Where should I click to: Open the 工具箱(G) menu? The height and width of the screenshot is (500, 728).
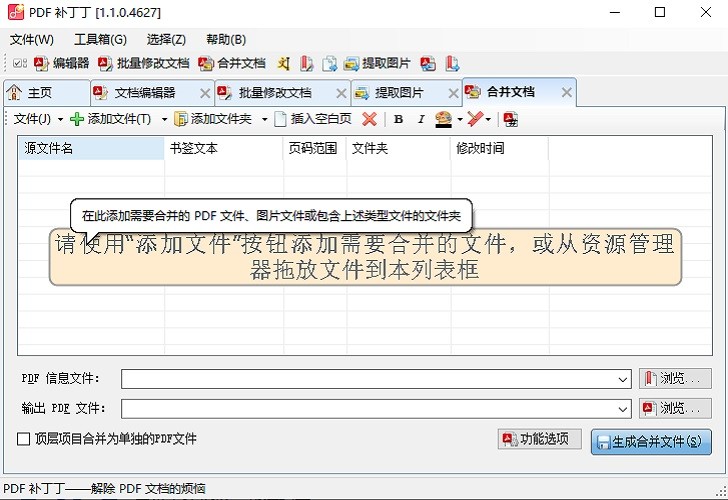coord(100,39)
